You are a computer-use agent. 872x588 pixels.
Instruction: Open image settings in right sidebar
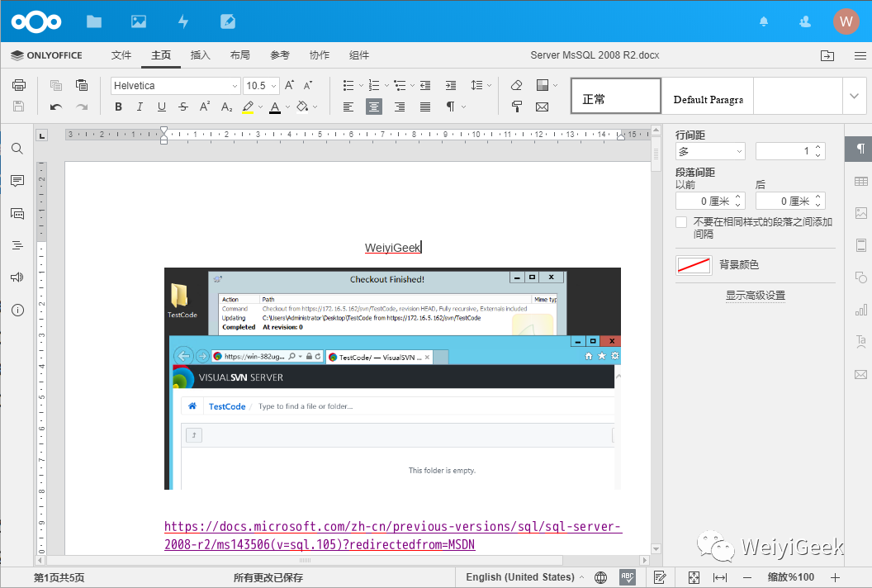coord(860,213)
